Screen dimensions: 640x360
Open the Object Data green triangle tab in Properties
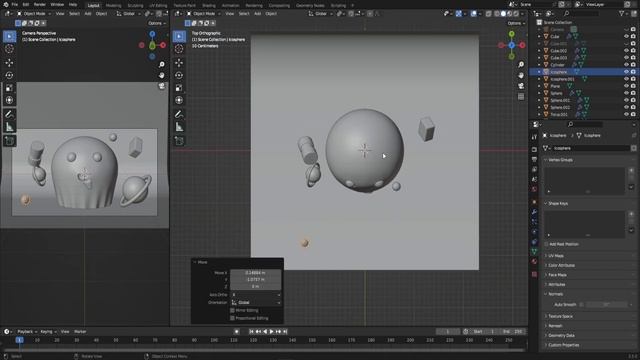pos(534,251)
